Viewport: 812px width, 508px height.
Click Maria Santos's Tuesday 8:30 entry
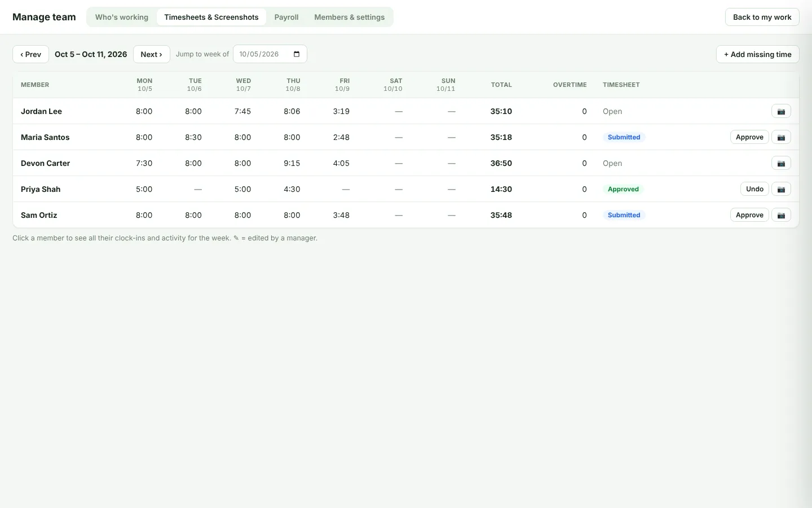[193, 137]
